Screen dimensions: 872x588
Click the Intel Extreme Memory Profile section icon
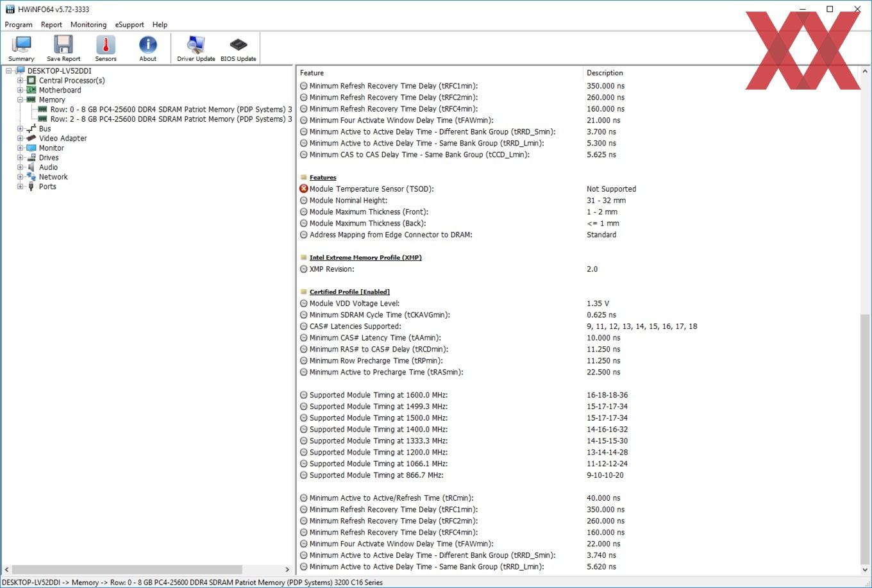coord(304,257)
